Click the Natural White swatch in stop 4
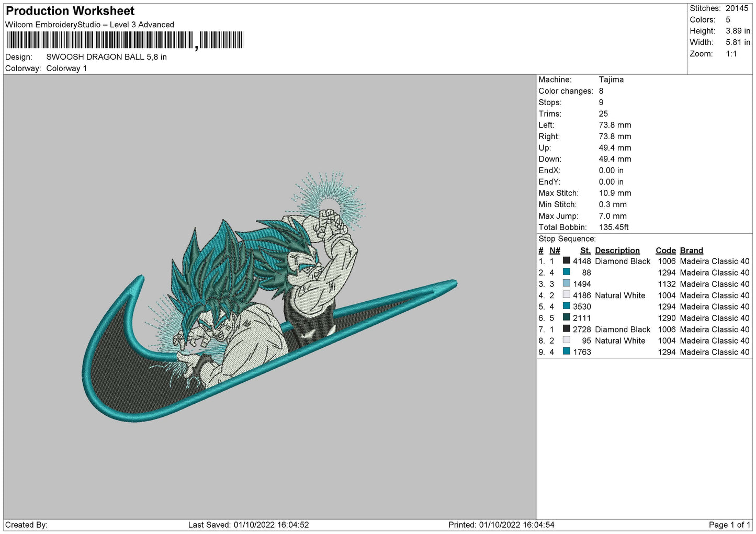Screen dimensions: 756x534 [566, 295]
